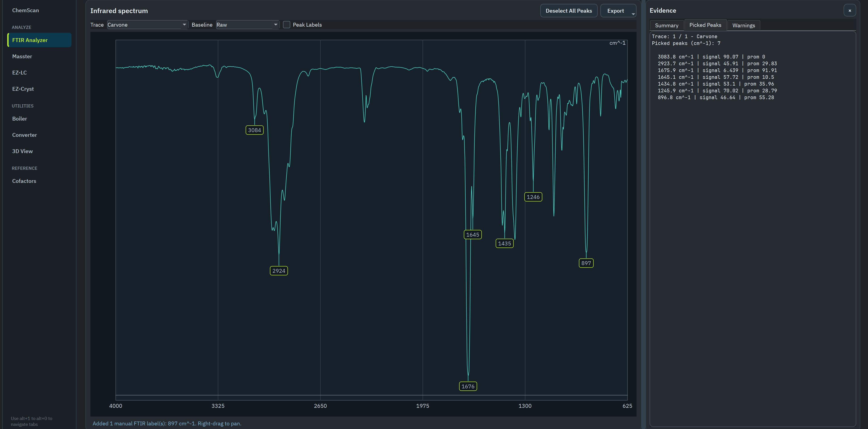The height and width of the screenshot is (429, 868).
Task: Click the Infrared spectrum heading
Action: [x=119, y=11]
